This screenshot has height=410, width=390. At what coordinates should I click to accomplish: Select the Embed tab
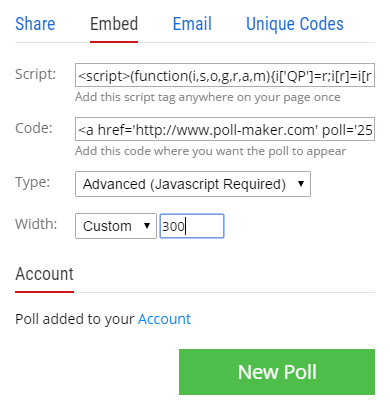[x=114, y=24]
